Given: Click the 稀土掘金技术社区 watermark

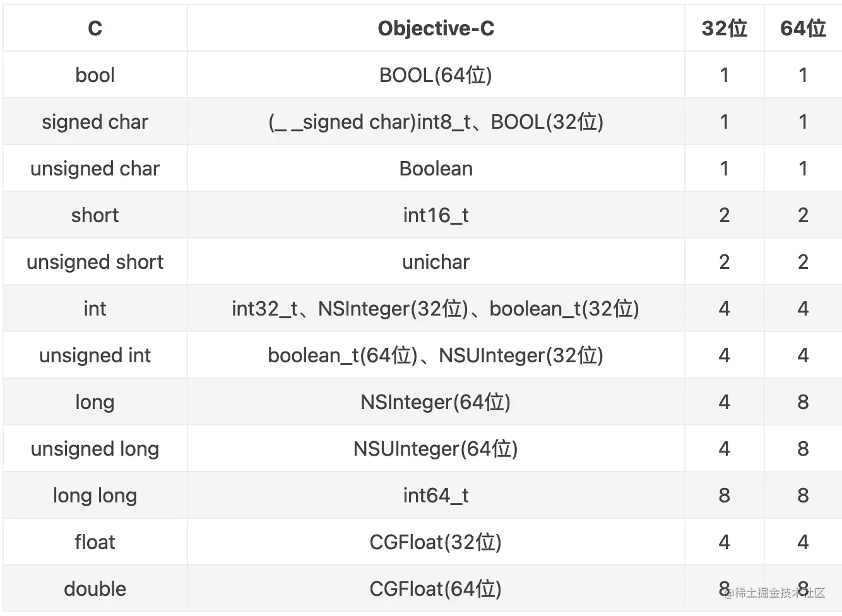Looking at the screenshot, I should [774, 593].
